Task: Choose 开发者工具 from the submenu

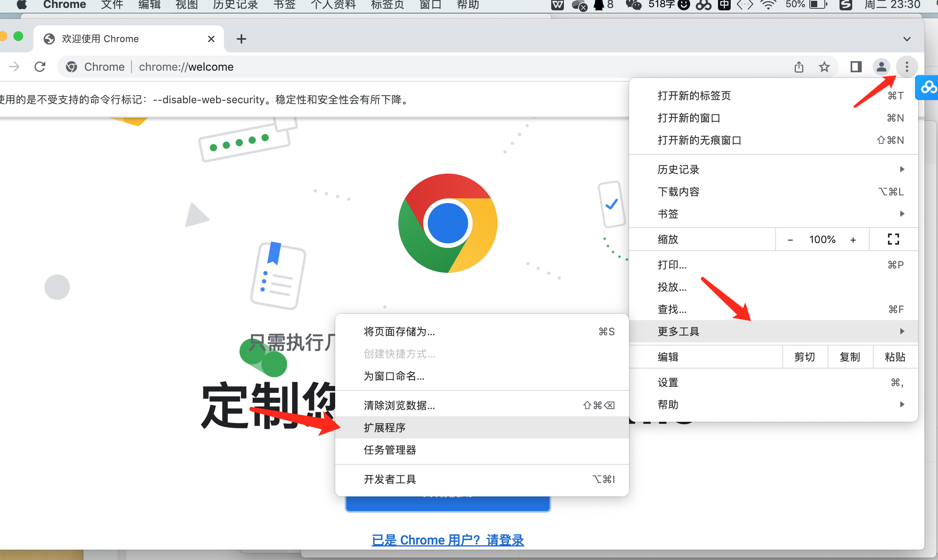Action: click(x=390, y=479)
